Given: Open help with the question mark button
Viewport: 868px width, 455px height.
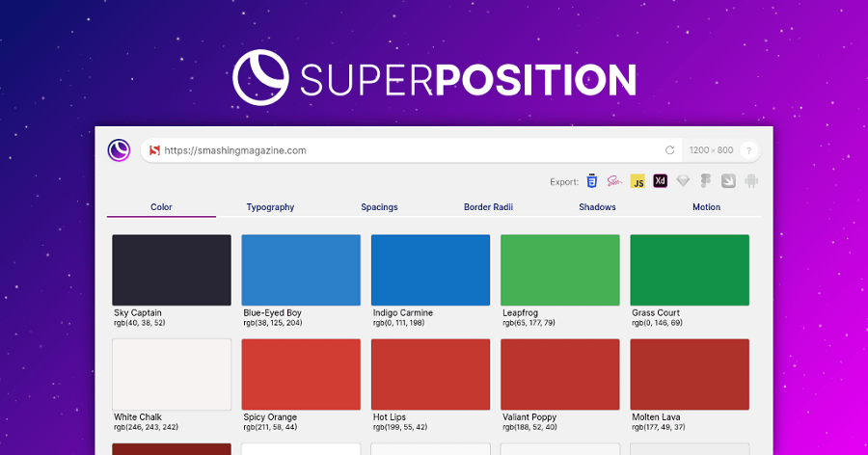Looking at the screenshot, I should point(749,150).
